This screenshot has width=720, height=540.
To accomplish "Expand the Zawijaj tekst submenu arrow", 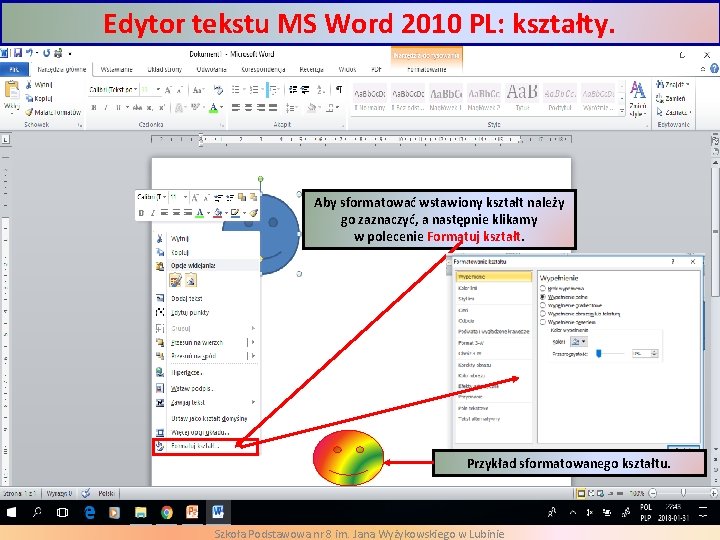I will click(253, 402).
